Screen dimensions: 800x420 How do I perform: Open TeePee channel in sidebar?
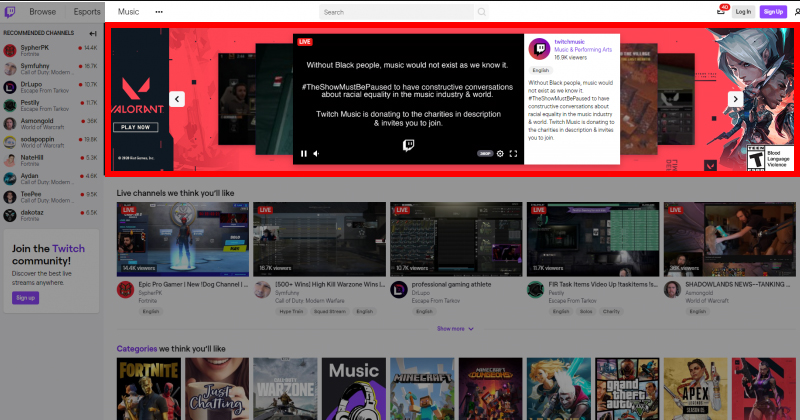coord(51,197)
